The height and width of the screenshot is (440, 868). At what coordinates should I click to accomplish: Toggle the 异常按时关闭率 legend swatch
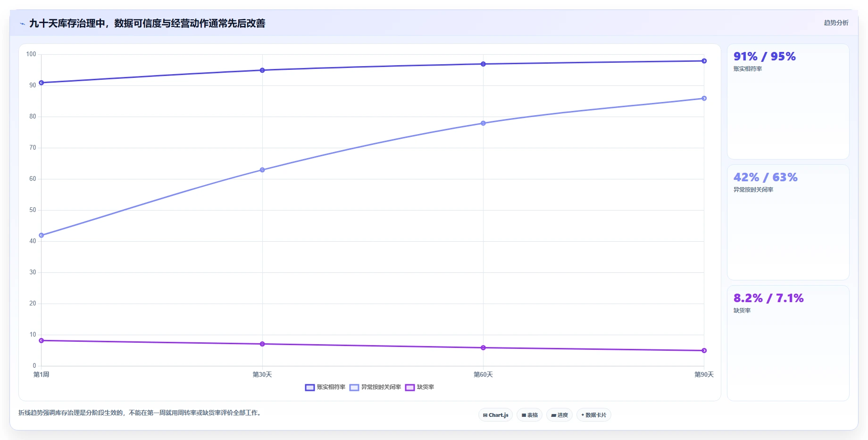coord(354,387)
